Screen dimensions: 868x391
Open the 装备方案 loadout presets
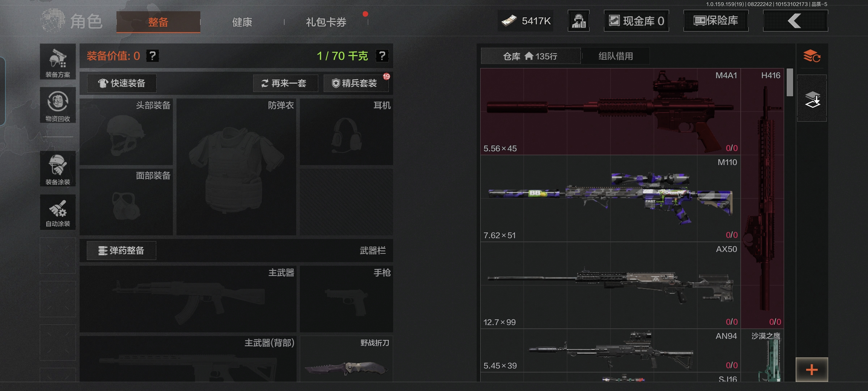click(x=58, y=62)
